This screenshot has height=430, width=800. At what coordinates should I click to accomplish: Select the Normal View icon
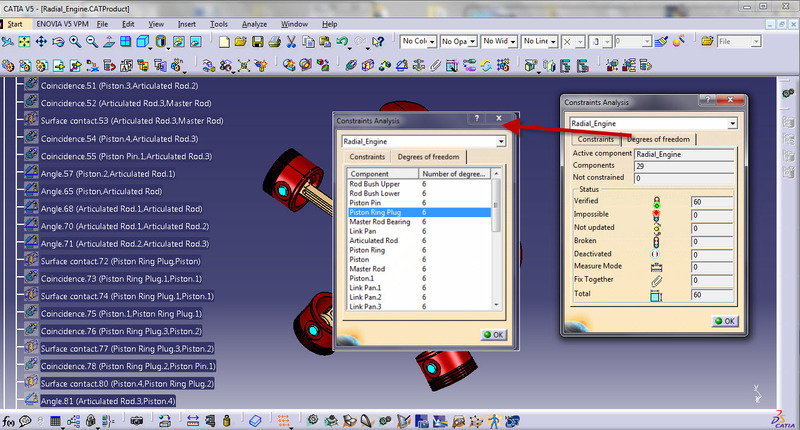[x=109, y=42]
